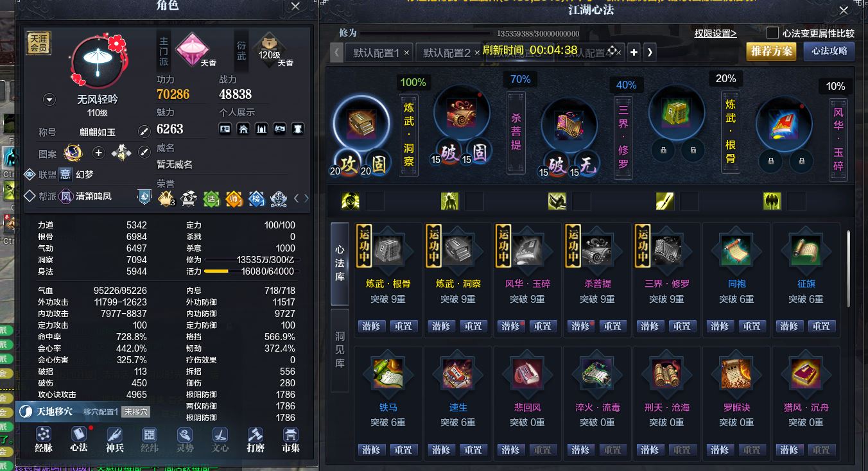The height and width of the screenshot is (471, 868).
Task: Show next config tabs with right arrow
Action: (x=650, y=53)
